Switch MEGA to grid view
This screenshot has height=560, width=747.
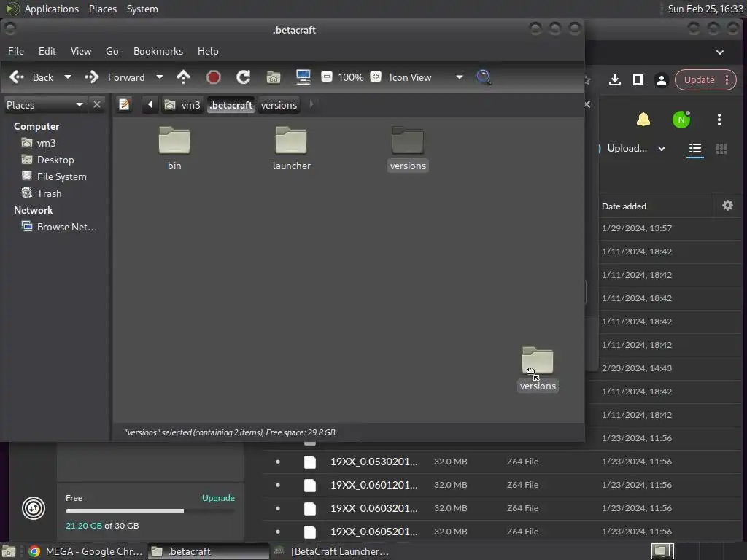[x=721, y=149]
